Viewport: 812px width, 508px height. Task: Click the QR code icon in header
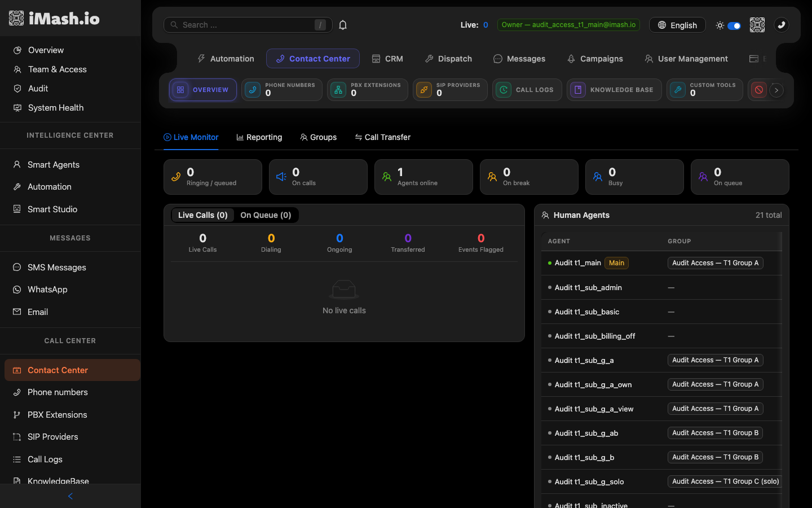[757, 25]
